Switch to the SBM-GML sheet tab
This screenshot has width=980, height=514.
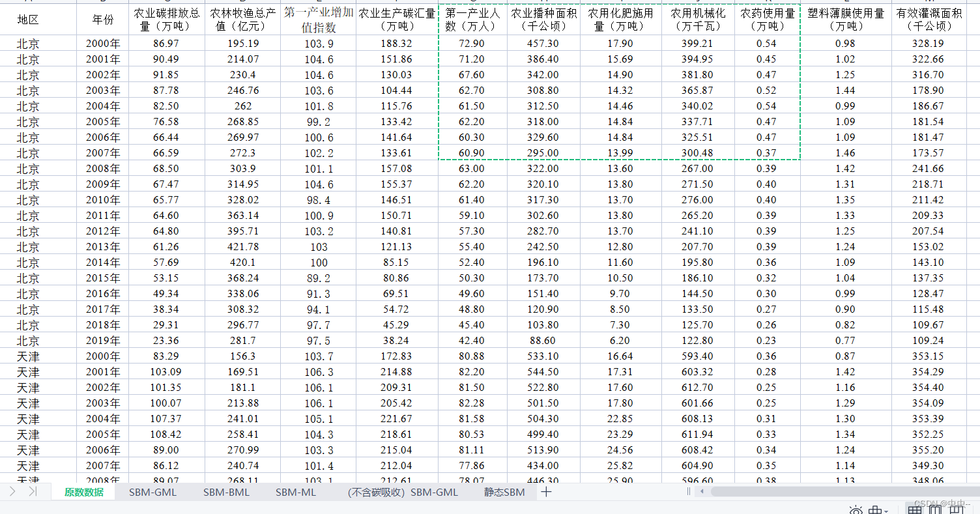point(152,492)
